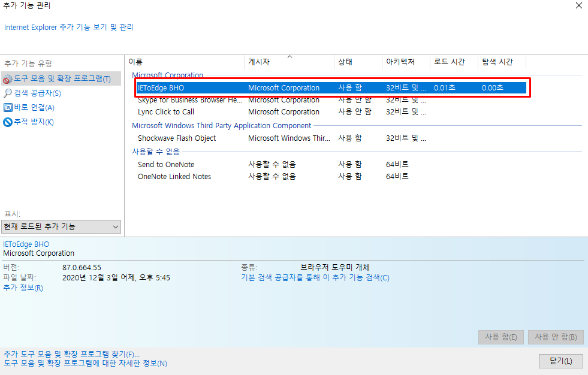Screen dimensions: 588x375
Task: Sort by 상태 column header
Action: coord(358,62)
